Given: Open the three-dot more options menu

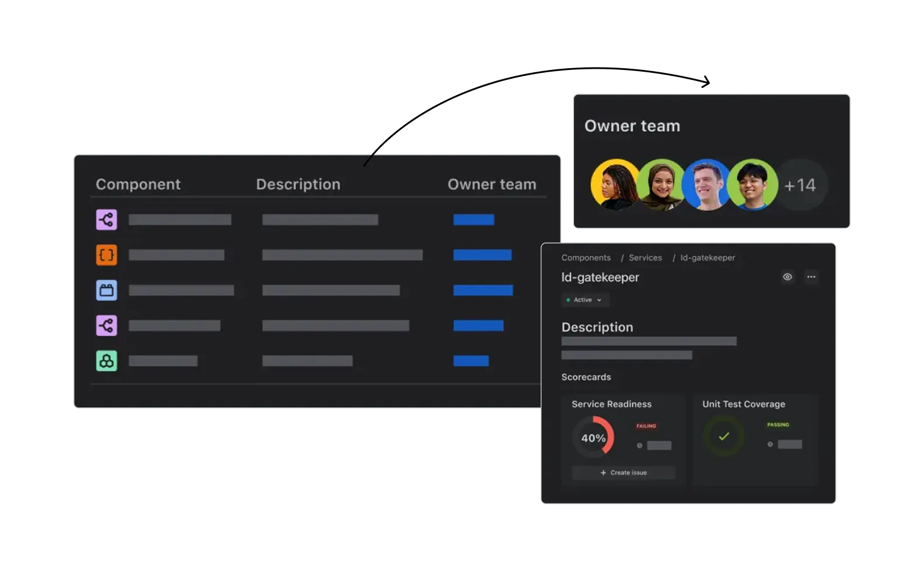Looking at the screenshot, I should tap(811, 277).
